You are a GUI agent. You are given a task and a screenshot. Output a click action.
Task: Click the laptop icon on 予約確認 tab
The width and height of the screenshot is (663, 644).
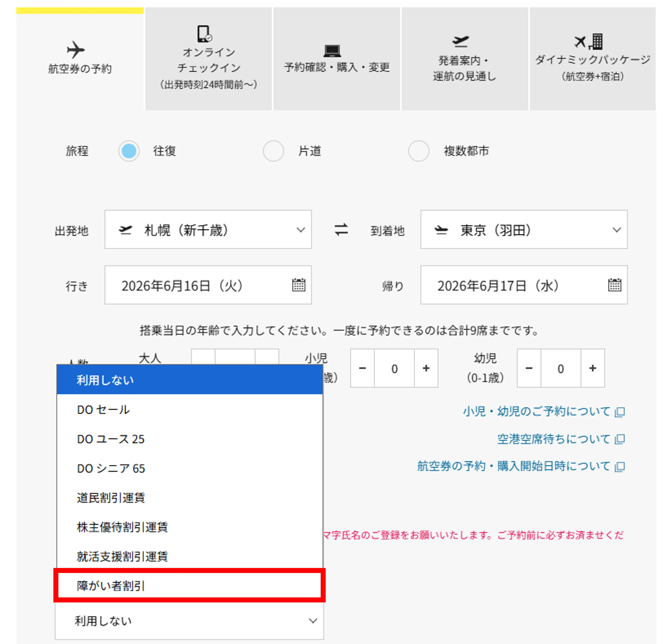coord(332,51)
